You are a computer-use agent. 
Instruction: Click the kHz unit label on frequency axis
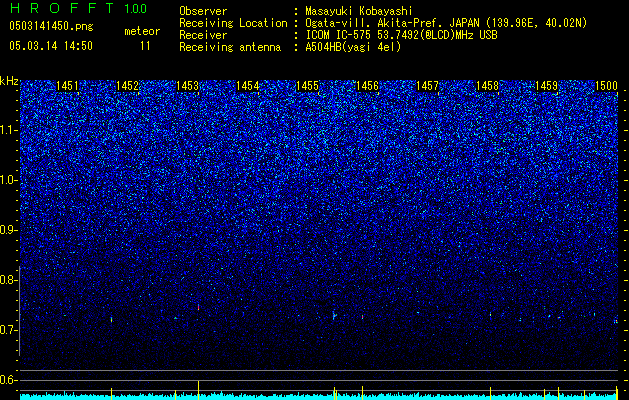click(9, 81)
